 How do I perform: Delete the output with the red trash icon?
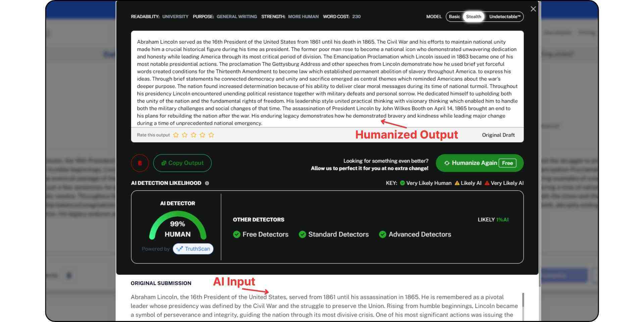(140, 163)
